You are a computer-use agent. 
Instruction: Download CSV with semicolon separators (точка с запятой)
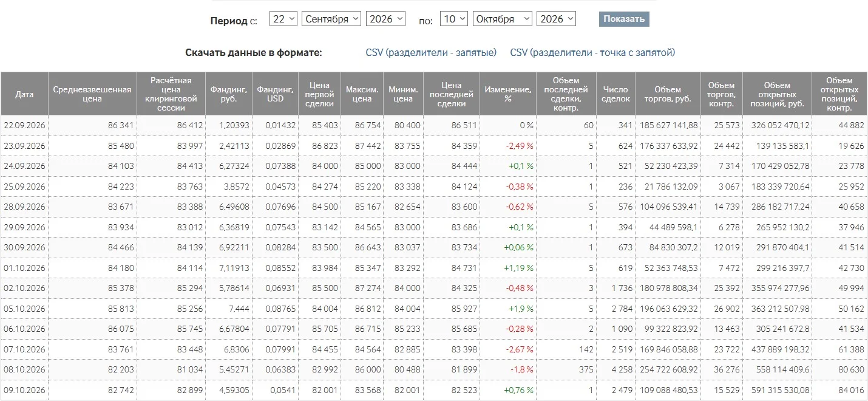tap(592, 52)
